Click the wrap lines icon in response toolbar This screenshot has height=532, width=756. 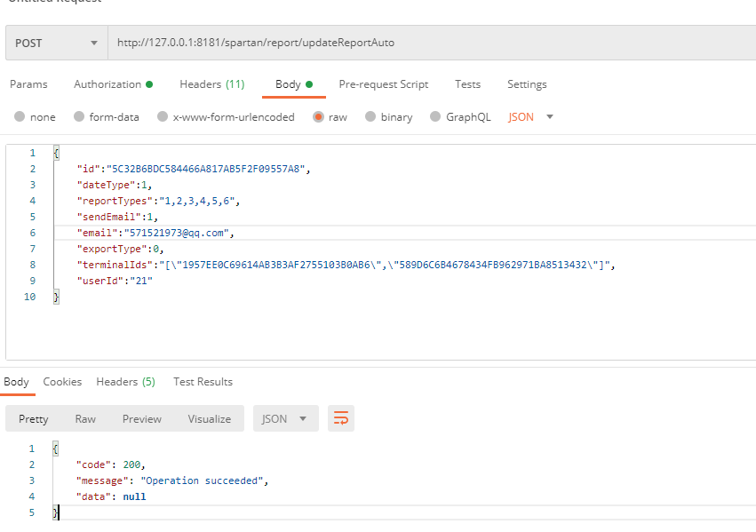[341, 418]
